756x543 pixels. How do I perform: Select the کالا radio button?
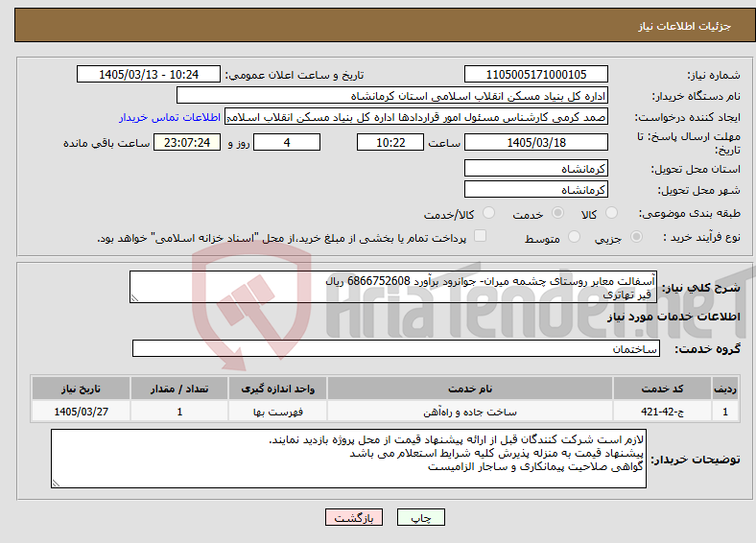coord(611,213)
